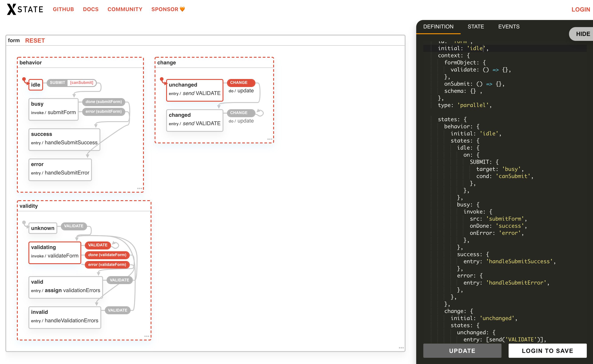Select the error state node
This screenshot has height=364, width=593.
(x=60, y=170)
